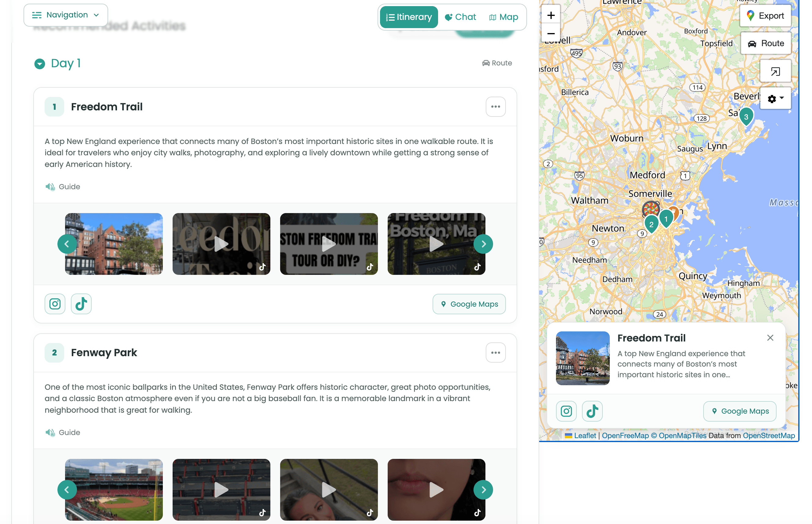
Task: Play Fenway video with smiling woman
Action: pos(329,490)
